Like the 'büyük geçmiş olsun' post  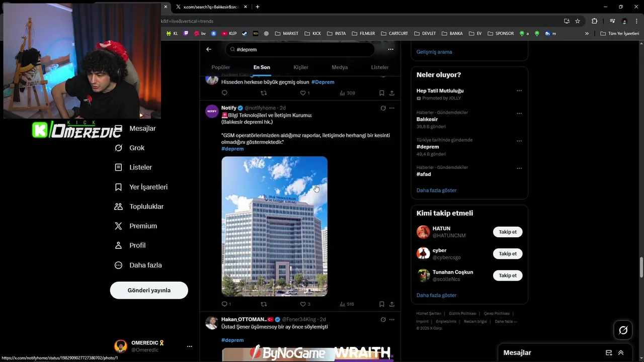pyautogui.click(x=303, y=93)
